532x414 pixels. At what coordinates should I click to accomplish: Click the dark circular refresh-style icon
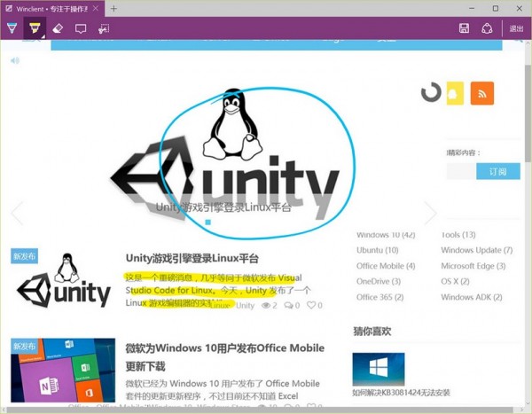431,92
